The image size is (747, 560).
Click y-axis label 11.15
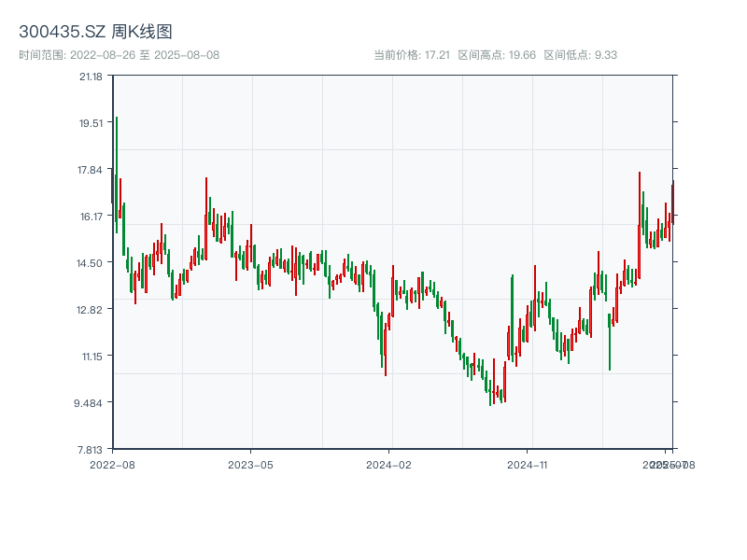click(92, 357)
